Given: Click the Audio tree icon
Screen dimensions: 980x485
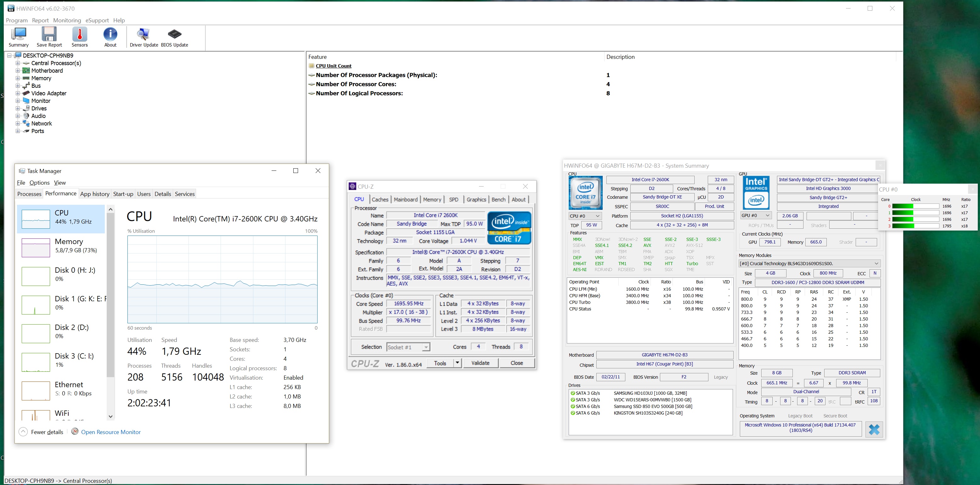Looking at the screenshot, I should 26,116.
